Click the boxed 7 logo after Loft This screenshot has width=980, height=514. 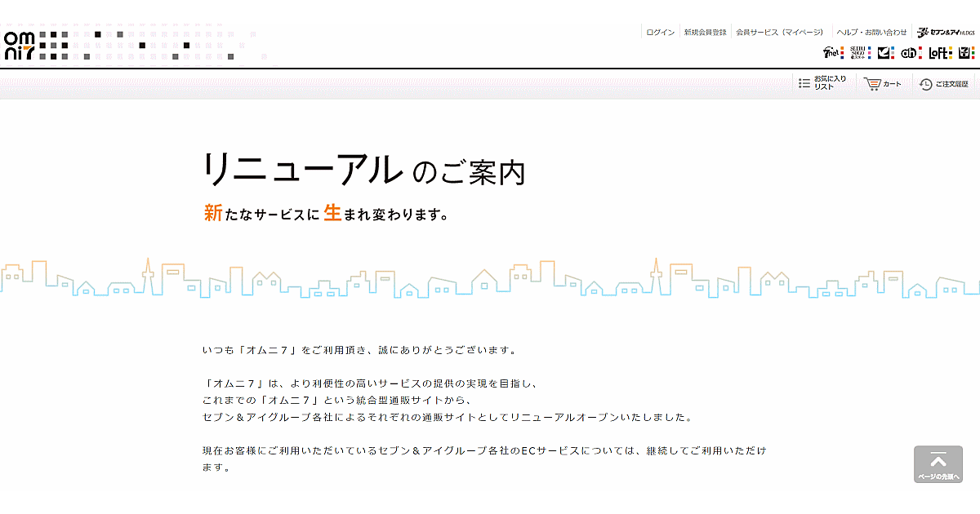966,53
